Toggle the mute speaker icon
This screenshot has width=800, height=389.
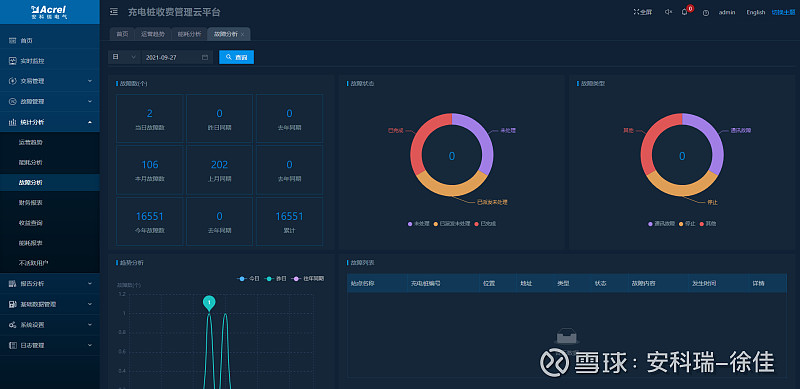[x=668, y=12]
